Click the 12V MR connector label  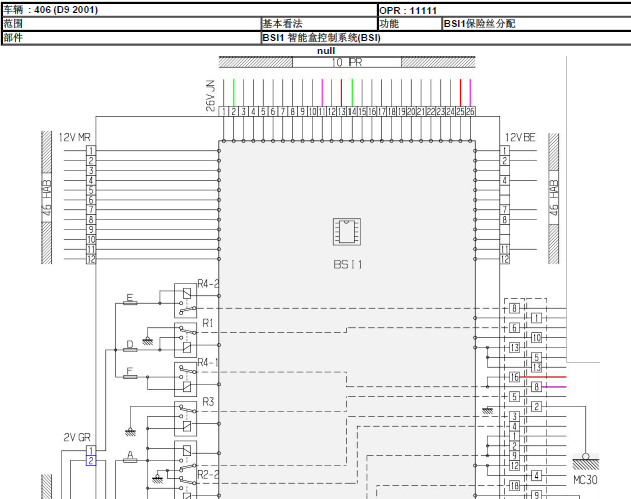tap(74, 137)
